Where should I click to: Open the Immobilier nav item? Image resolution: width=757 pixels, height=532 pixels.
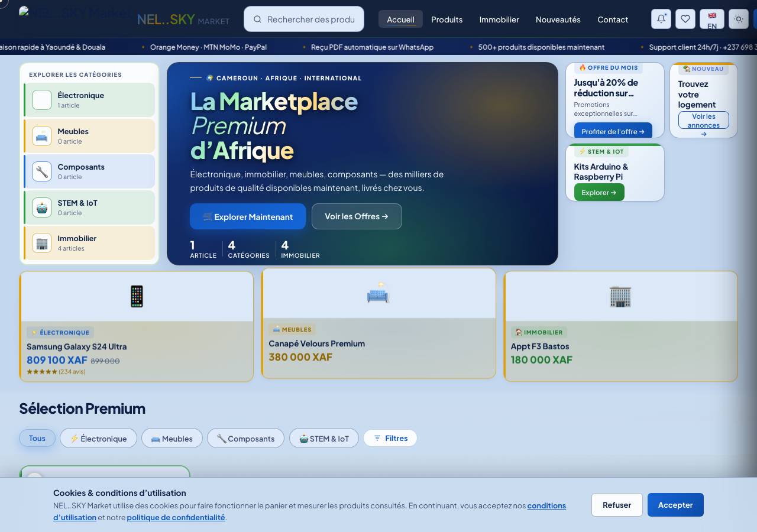pyautogui.click(x=499, y=20)
